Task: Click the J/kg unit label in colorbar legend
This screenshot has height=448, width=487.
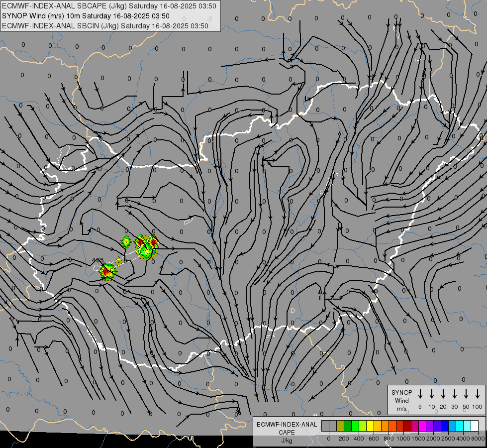Action: [287, 441]
